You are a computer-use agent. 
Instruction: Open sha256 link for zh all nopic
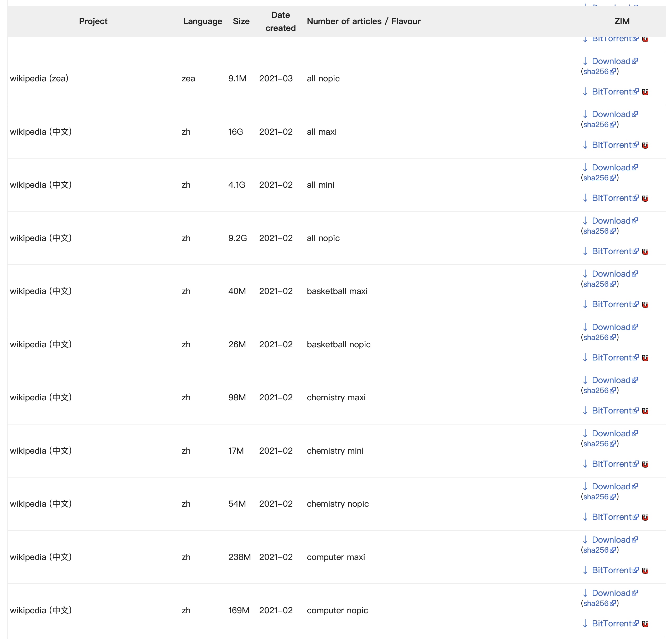click(596, 231)
